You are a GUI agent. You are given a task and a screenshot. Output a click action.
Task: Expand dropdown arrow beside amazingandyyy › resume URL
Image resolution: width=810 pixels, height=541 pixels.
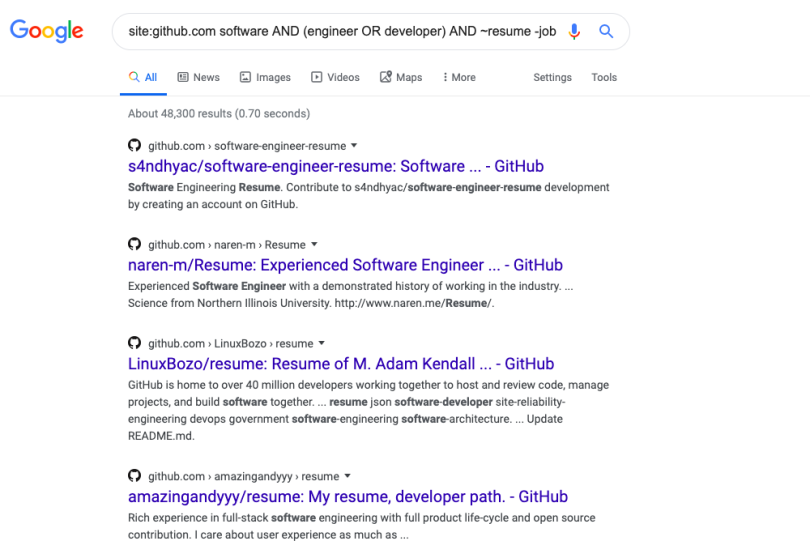point(347,476)
